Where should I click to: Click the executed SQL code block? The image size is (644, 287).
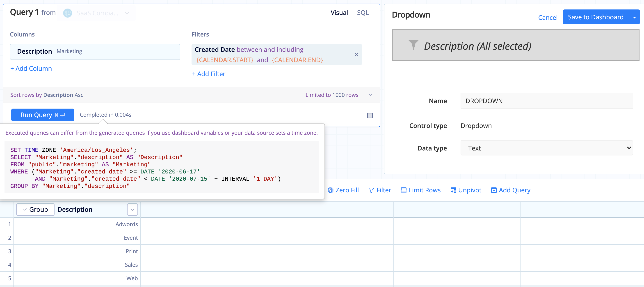[162, 167]
